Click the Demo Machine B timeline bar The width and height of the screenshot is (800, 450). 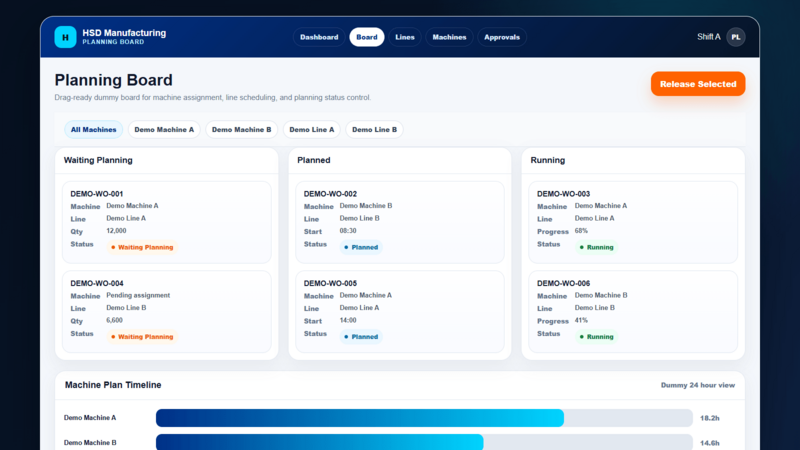[319, 442]
